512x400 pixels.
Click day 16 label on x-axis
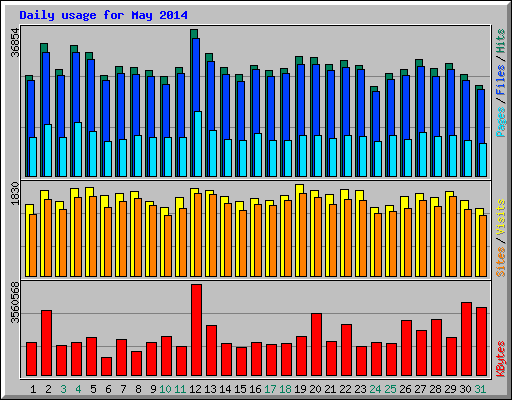pos(255,389)
